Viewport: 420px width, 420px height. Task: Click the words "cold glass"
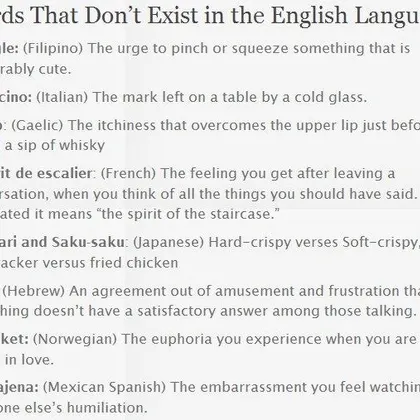point(330,98)
